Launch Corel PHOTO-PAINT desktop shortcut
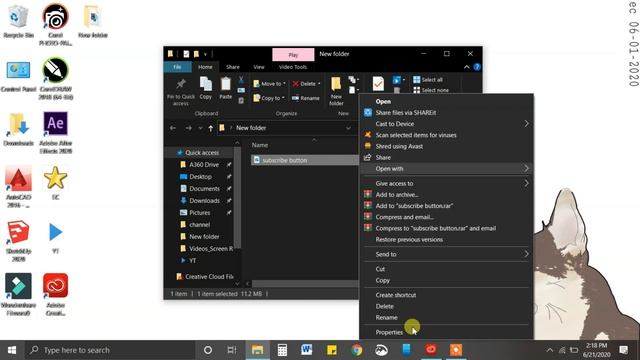The height and width of the screenshot is (360, 640). click(56, 24)
